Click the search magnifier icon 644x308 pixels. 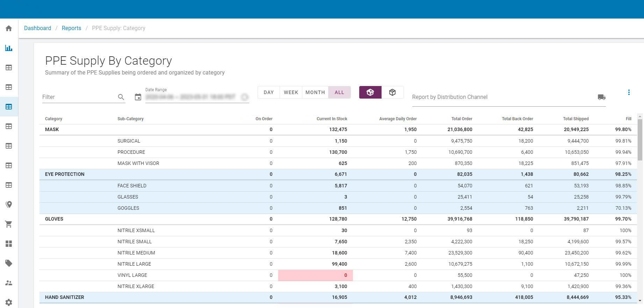tap(121, 97)
